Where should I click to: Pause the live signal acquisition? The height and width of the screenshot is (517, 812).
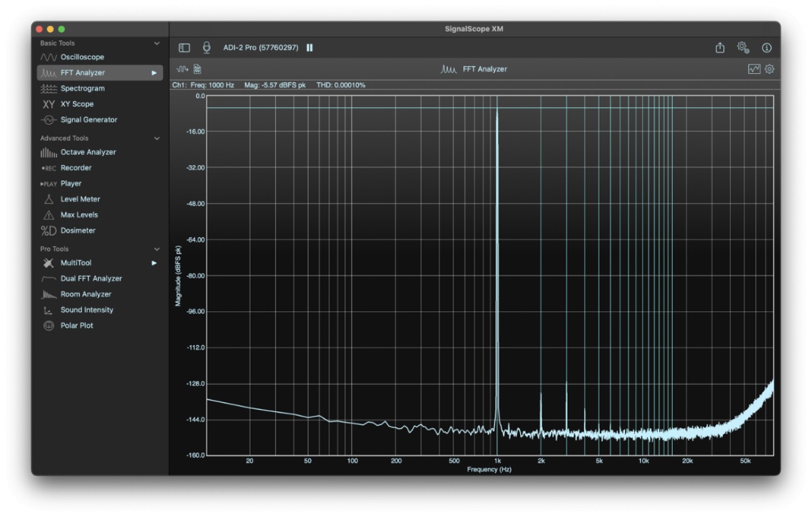[310, 48]
